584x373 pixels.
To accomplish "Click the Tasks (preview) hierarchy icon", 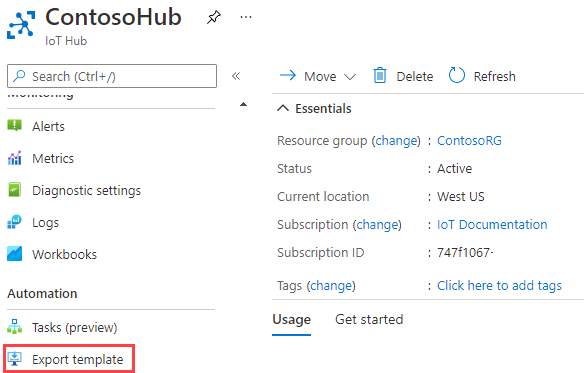I will click(15, 327).
